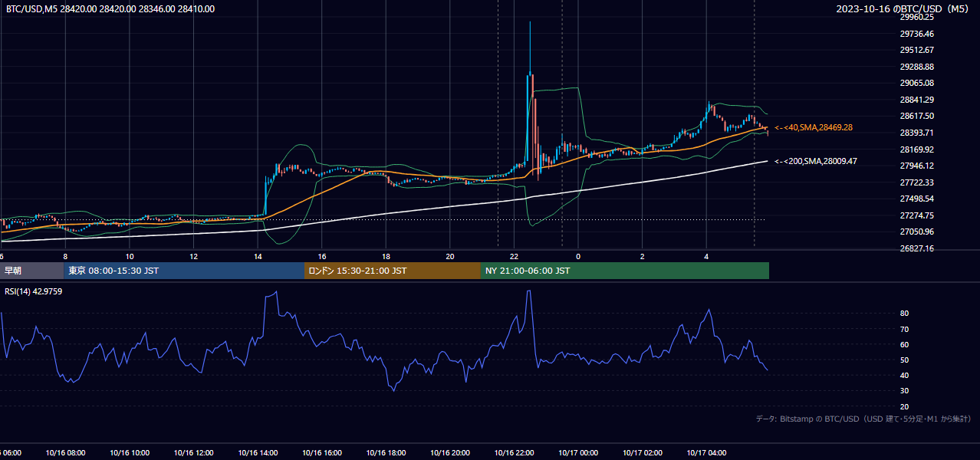Click the 27050.96 price axis value
Screen dimensions: 980x460
(917, 232)
